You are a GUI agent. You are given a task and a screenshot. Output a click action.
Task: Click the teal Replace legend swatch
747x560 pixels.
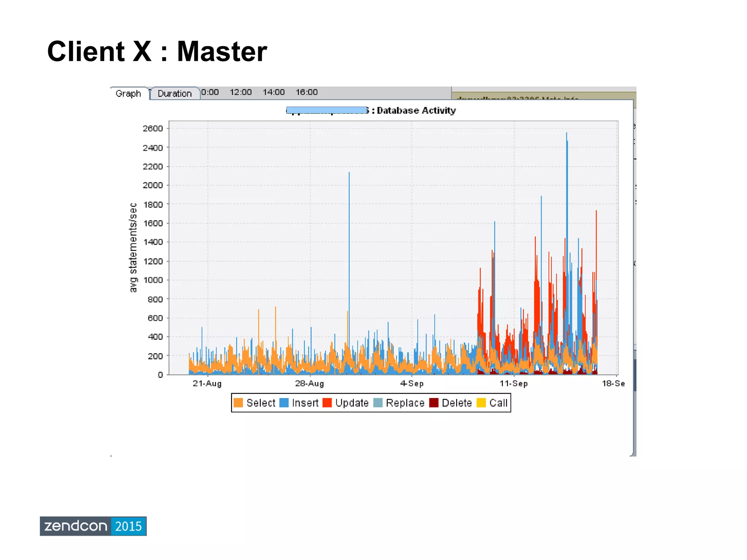378,403
